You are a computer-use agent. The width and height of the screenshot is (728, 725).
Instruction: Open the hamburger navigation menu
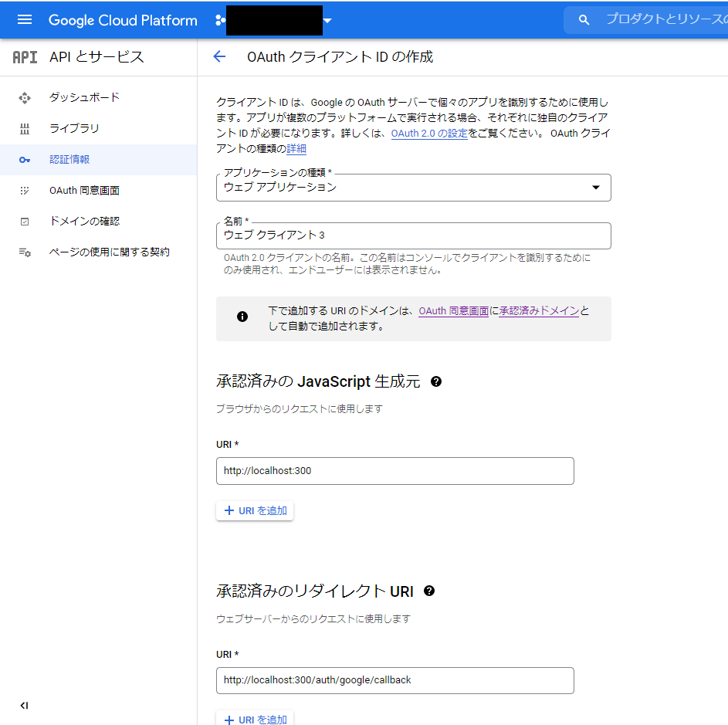coord(25,19)
